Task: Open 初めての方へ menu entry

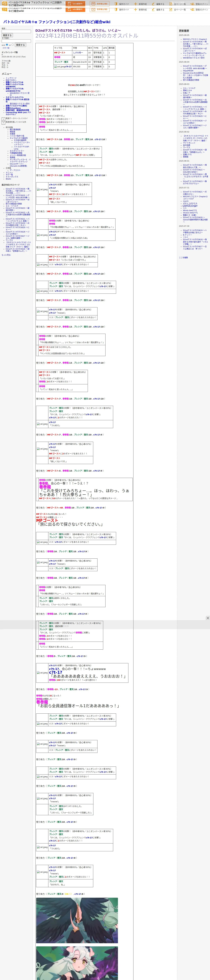Action: (x=11, y=80)
